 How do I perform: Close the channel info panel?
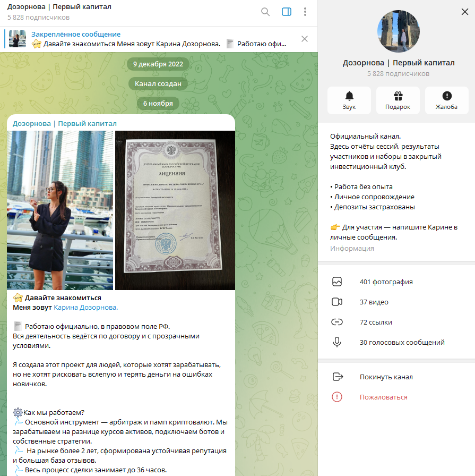(465, 11)
